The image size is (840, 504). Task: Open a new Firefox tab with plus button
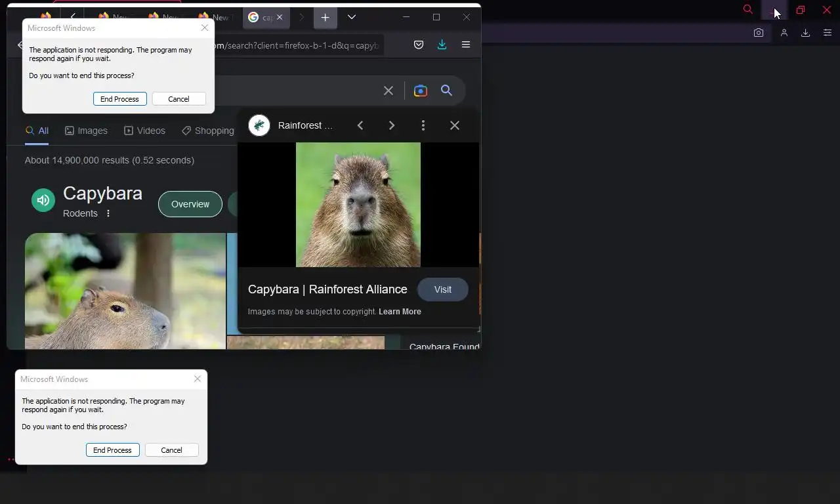click(325, 17)
